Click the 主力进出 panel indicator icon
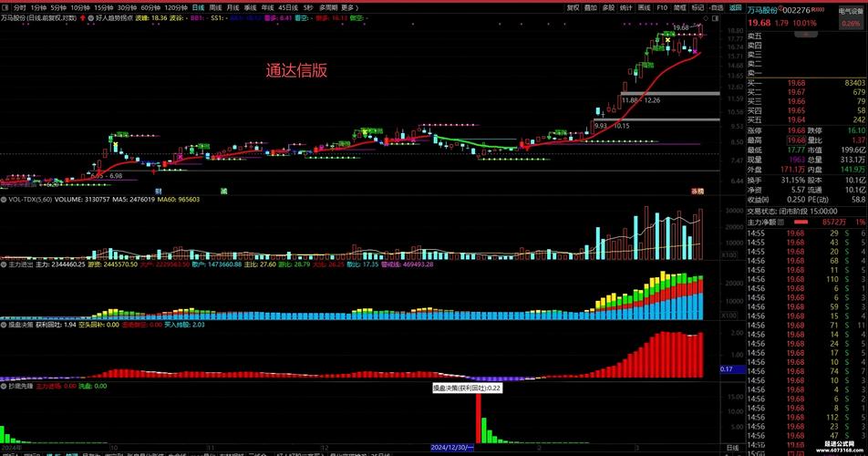868x456 pixels. coord(4,264)
